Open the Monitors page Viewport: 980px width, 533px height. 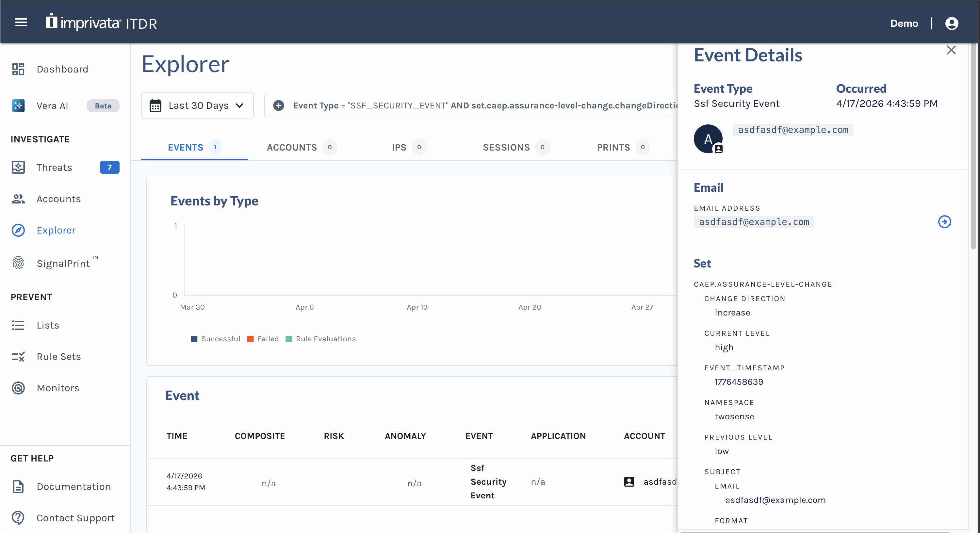57,388
